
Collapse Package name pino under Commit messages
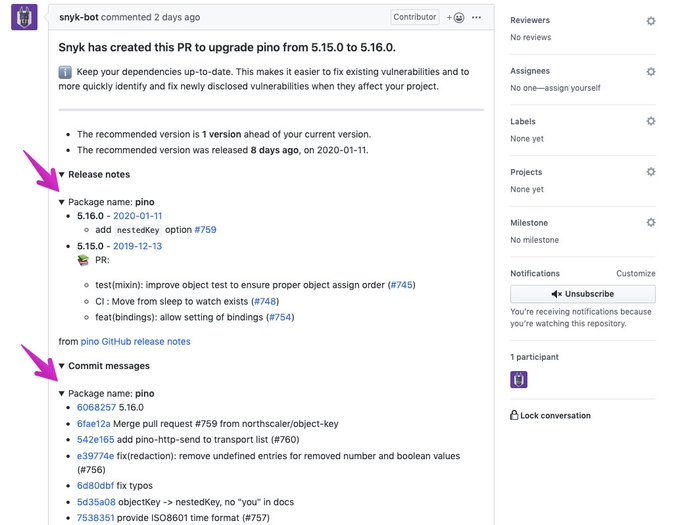[62, 394]
